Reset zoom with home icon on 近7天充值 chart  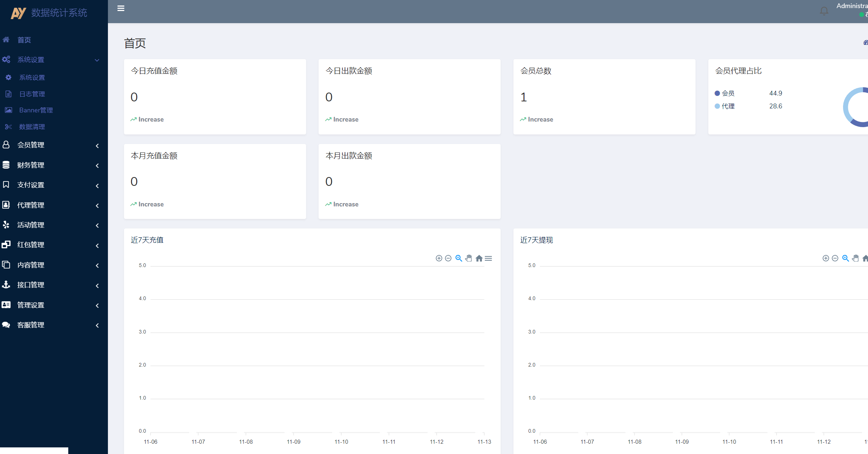479,258
